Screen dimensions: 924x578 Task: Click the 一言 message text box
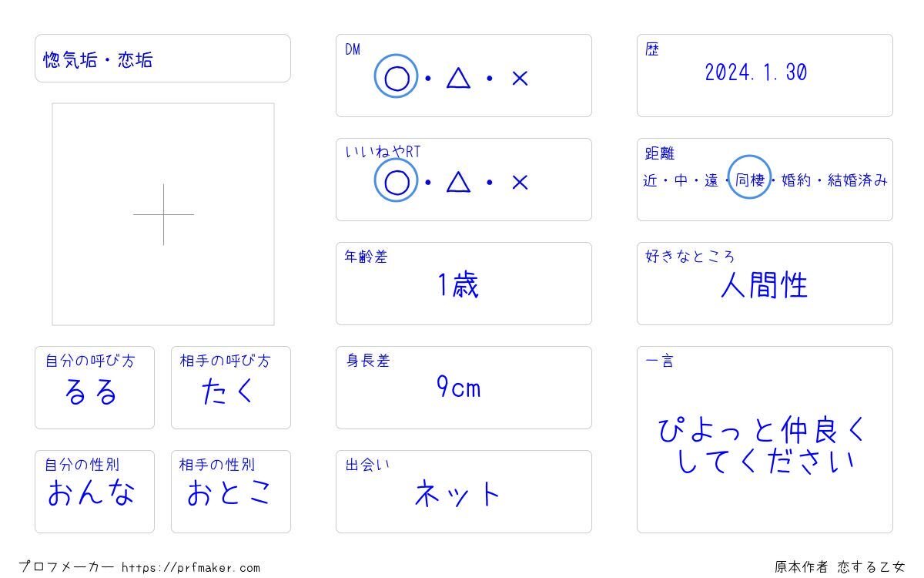pyautogui.click(x=764, y=445)
